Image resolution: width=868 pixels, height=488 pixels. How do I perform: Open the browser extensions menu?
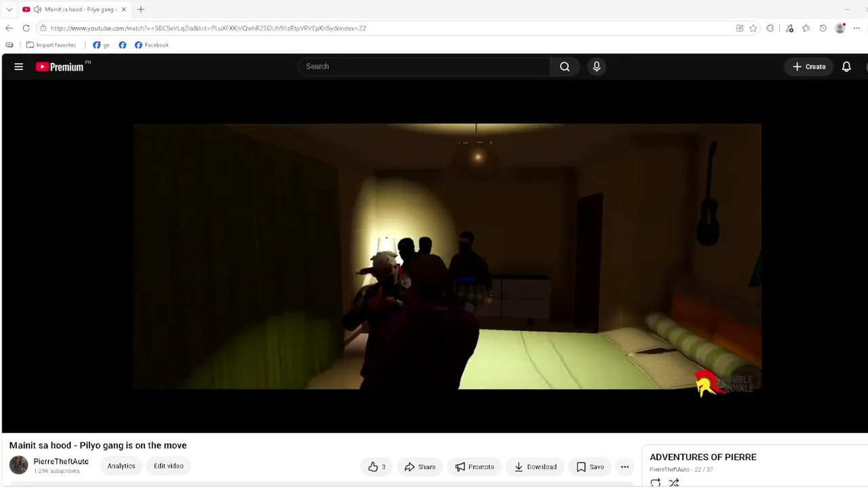(770, 28)
